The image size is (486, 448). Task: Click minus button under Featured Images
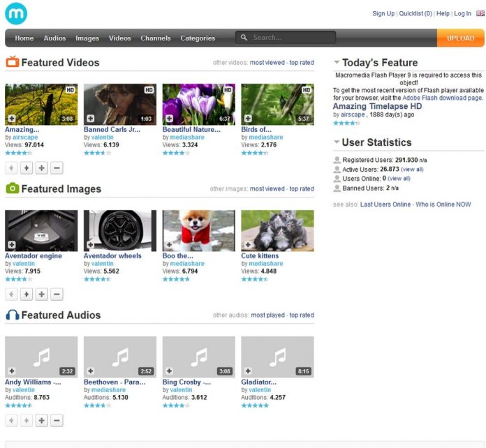[x=57, y=294]
